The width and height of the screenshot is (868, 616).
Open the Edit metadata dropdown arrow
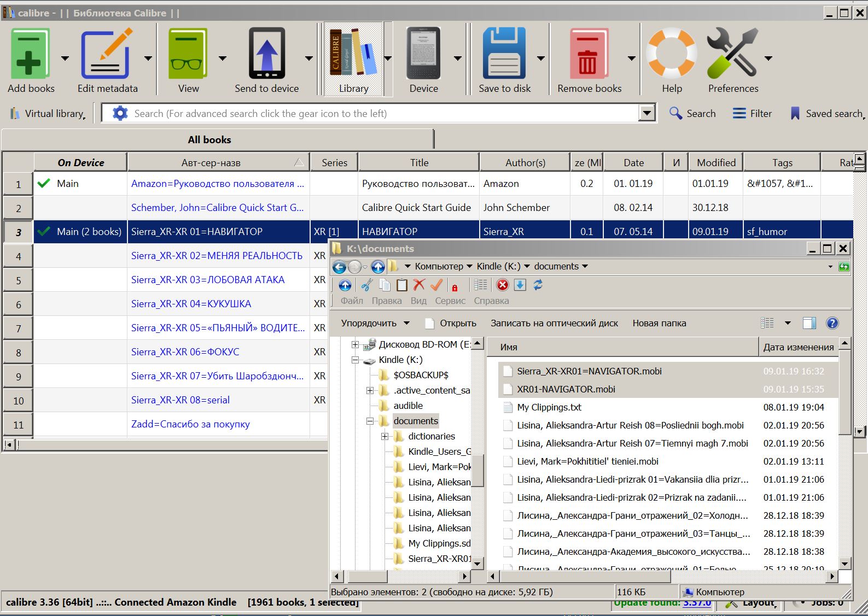coord(148,58)
